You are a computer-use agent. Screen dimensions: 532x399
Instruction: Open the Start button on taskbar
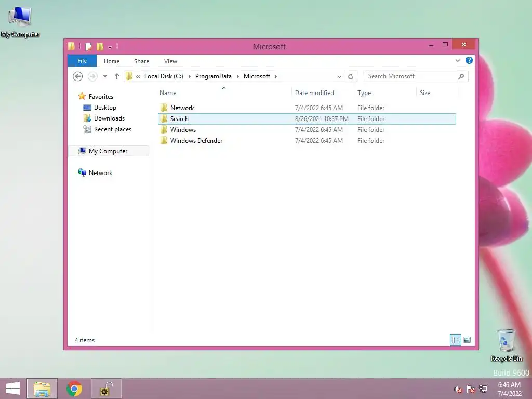point(13,389)
